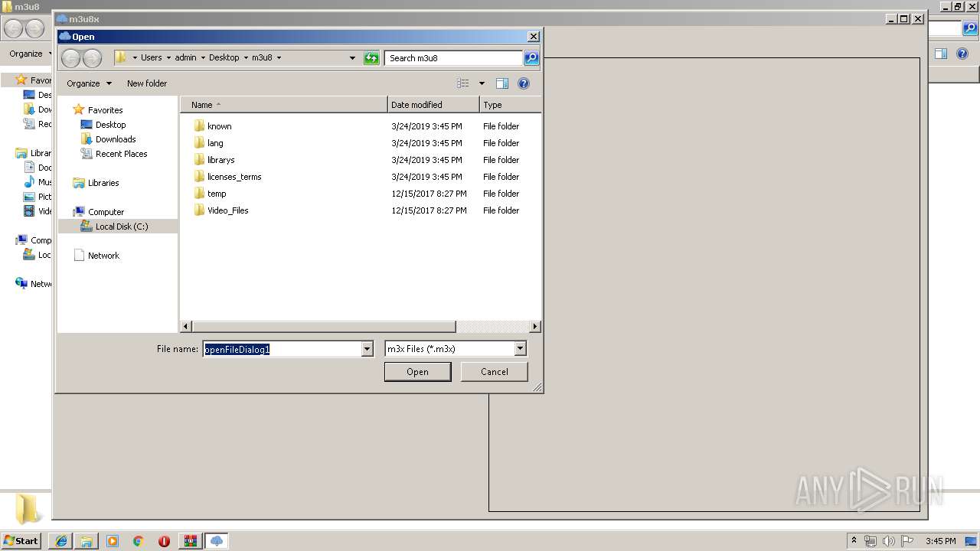Image resolution: width=980 pixels, height=551 pixels.
Task: Open the media player taskbar icon
Action: (113, 541)
